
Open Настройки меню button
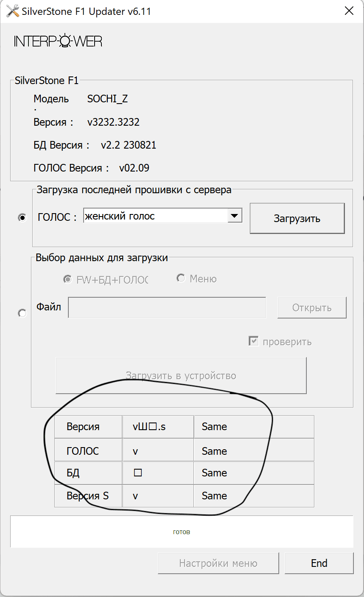click(x=218, y=563)
